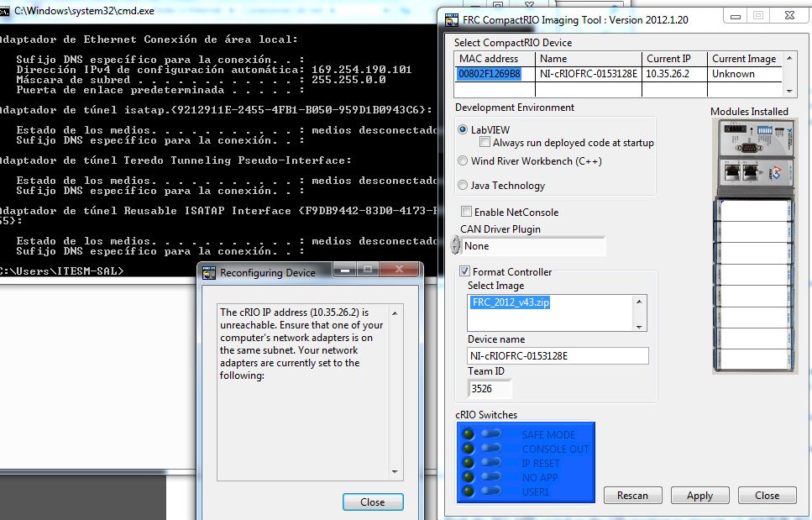Screen dimensions: 812x520
Task: Click the MAC address column header
Action: tap(495, 59)
